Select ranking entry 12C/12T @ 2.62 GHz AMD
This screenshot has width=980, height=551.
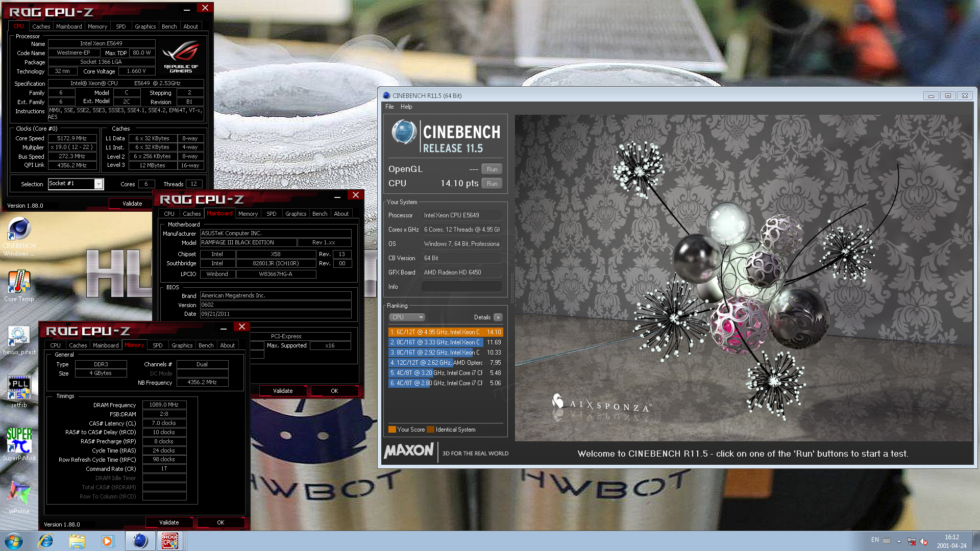446,363
